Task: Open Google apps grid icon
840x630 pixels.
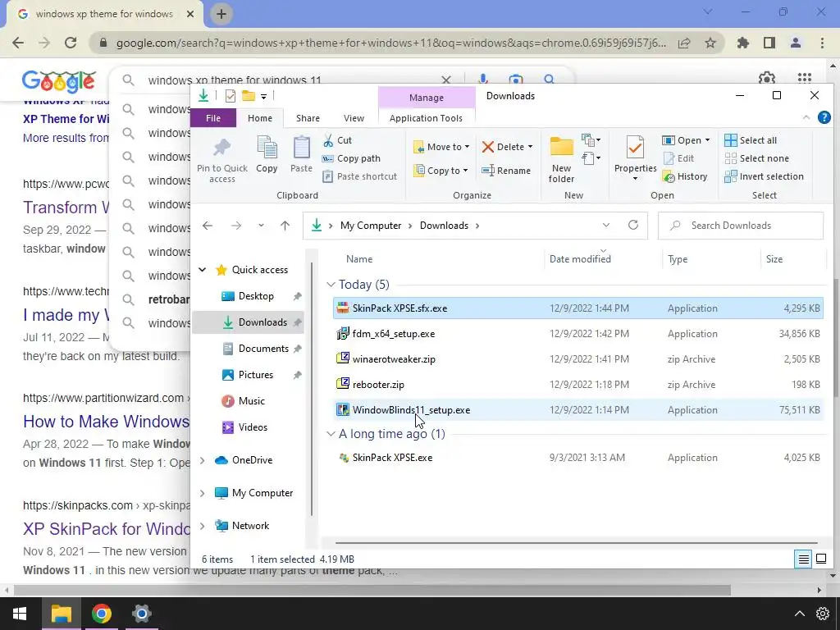Action: [x=804, y=78]
